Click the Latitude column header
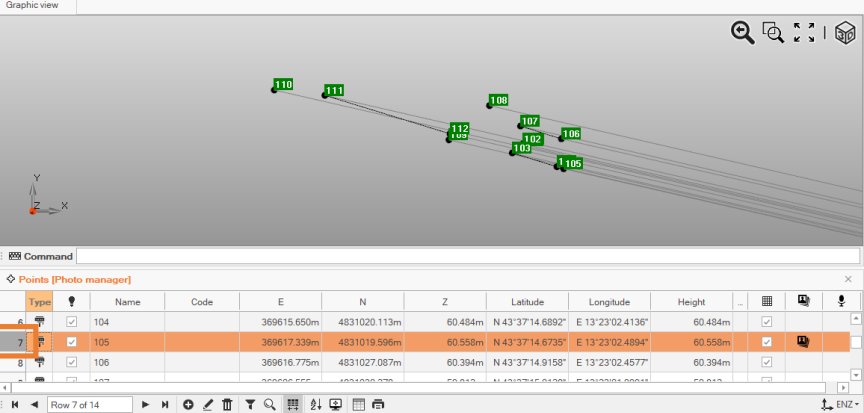The width and height of the screenshot is (864, 413). pos(527,301)
